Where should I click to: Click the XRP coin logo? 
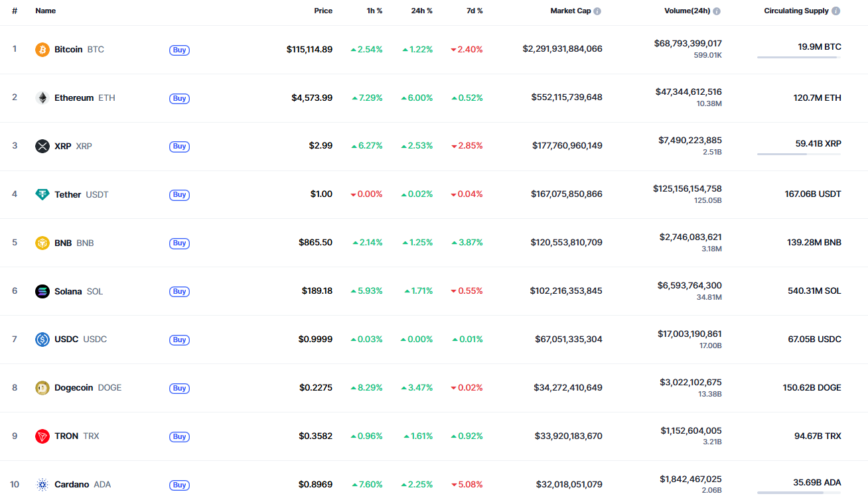point(42,146)
